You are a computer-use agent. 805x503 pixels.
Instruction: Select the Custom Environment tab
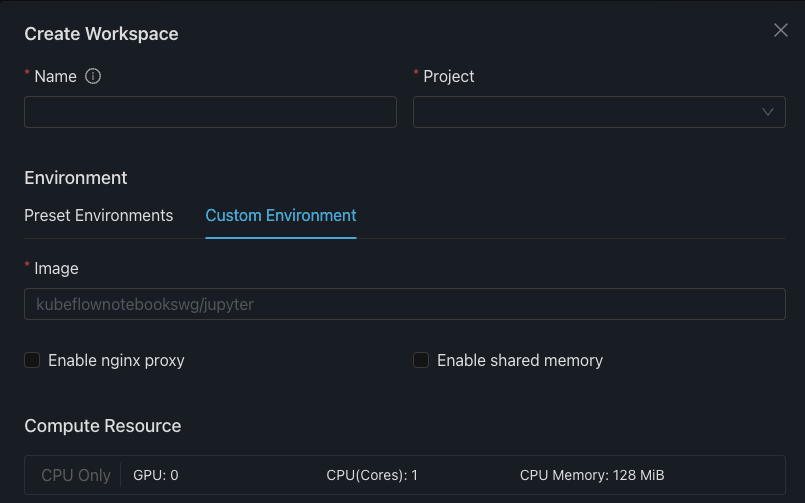pos(281,215)
